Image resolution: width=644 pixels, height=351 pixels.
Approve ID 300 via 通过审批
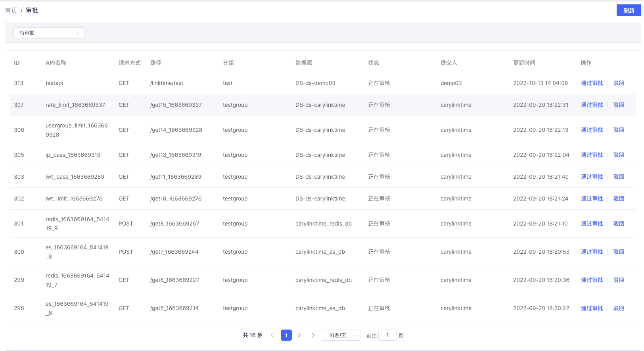pos(592,252)
